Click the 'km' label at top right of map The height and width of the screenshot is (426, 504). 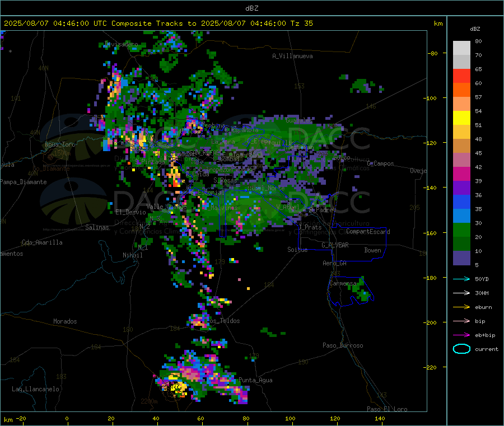(x=438, y=24)
